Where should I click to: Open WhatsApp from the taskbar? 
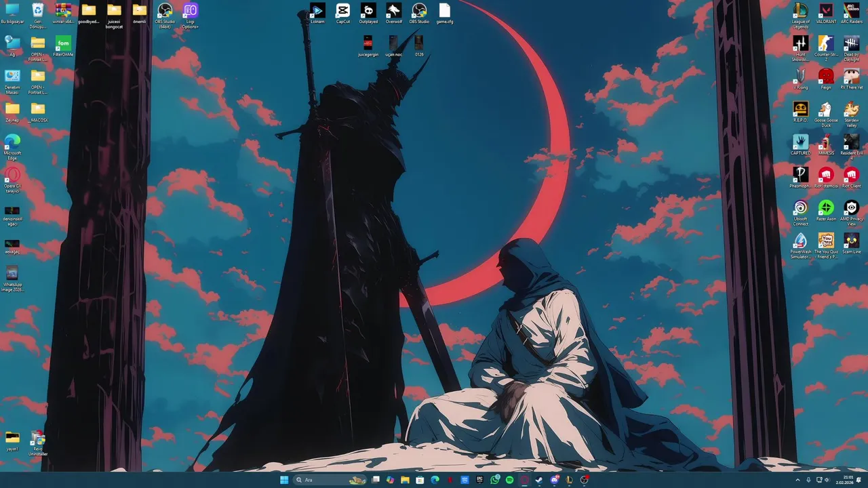(x=495, y=480)
